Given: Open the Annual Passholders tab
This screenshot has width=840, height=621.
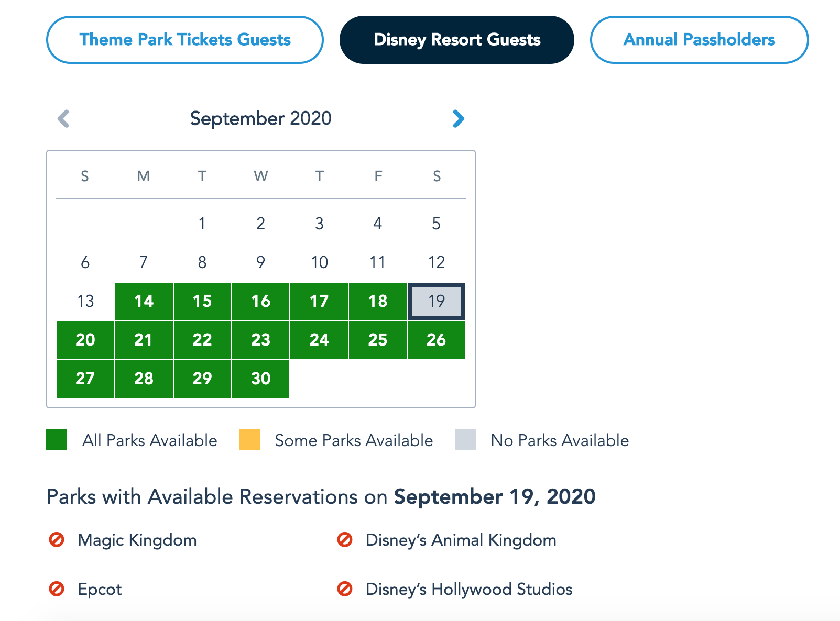Looking at the screenshot, I should coord(699,40).
